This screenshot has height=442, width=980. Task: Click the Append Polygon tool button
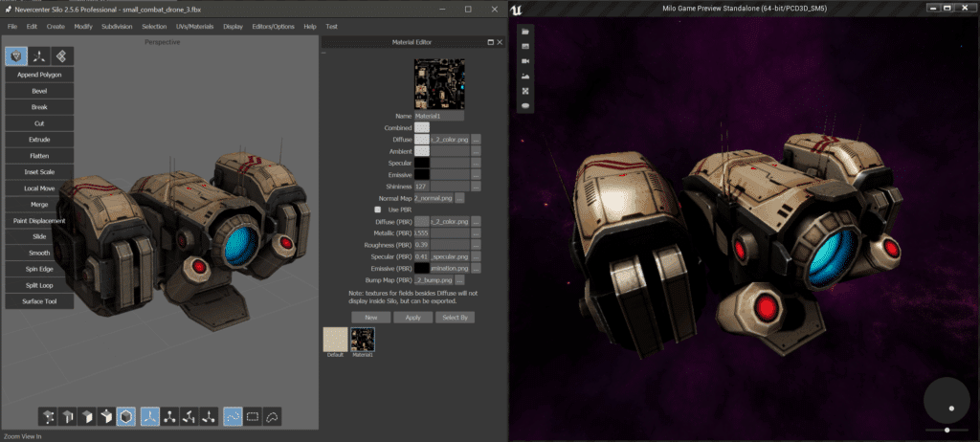click(39, 75)
